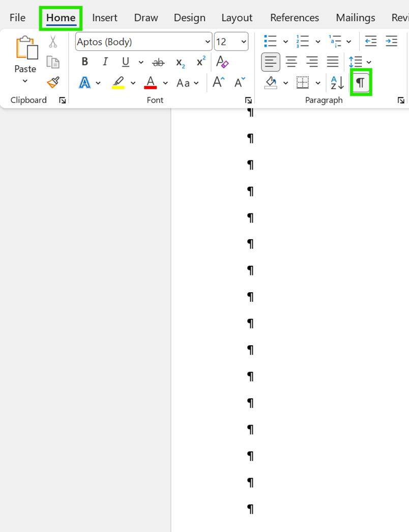Screen dimensions: 409x532
Task: Expand the Paste options arrow
Action: pos(25,81)
